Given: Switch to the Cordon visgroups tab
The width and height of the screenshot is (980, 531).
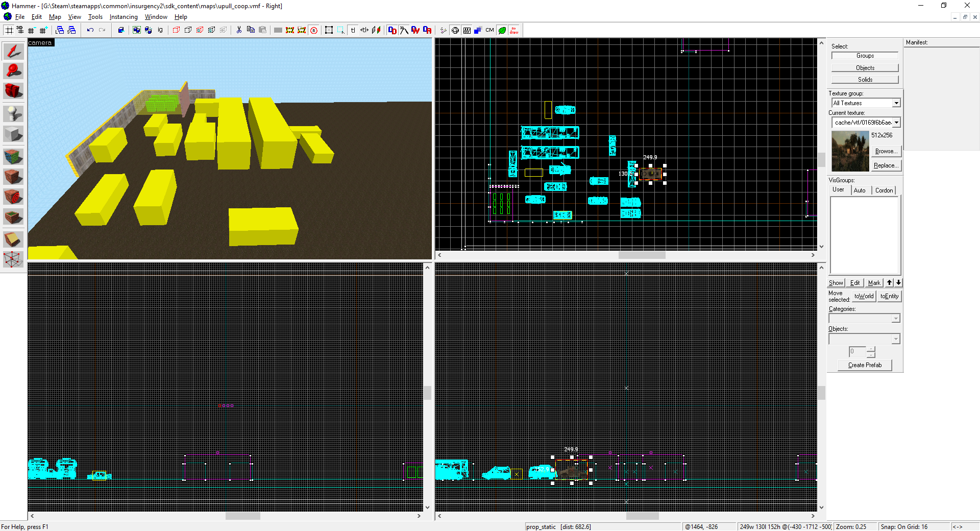Looking at the screenshot, I should pos(884,190).
